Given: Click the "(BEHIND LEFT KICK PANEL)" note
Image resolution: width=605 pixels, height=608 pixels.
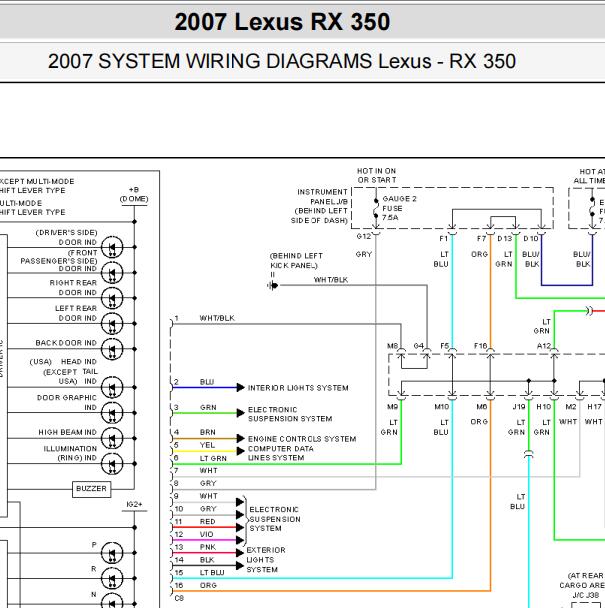Looking at the screenshot, I should tap(296, 261).
